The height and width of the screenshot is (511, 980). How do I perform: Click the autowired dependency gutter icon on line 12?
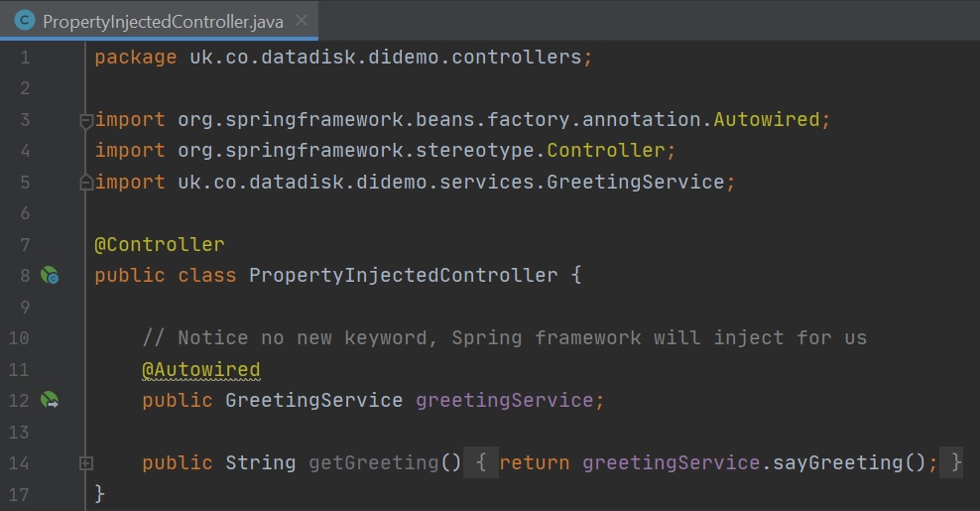tap(50, 400)
